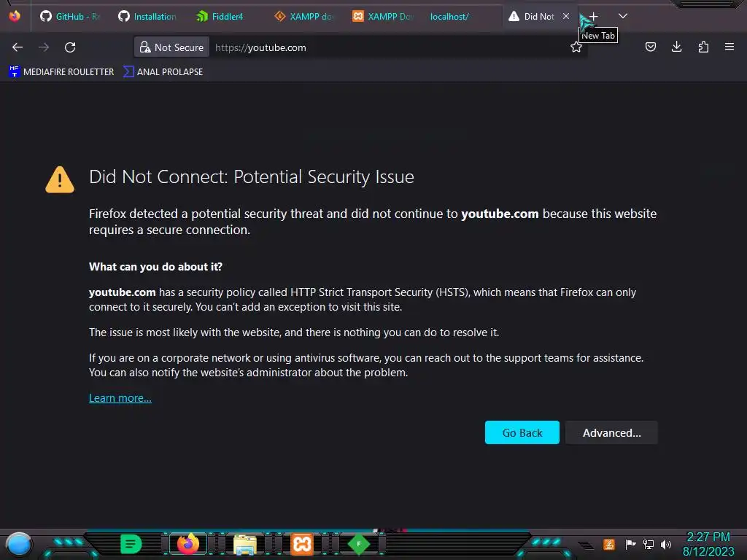This screenshot has height=560, width=747.
Task: Open the Save to Pocket icon
Action: [x=650, y=47]
